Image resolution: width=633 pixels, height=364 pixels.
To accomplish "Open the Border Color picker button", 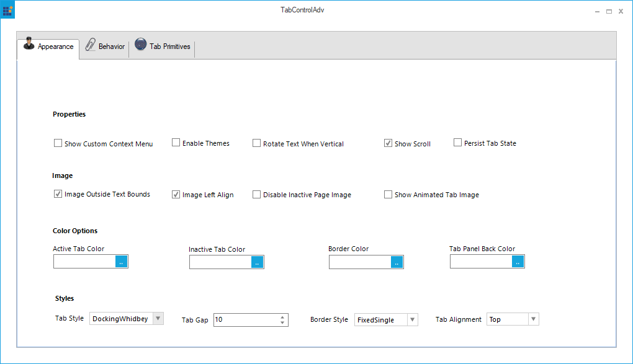I will (x=397, y=262).
